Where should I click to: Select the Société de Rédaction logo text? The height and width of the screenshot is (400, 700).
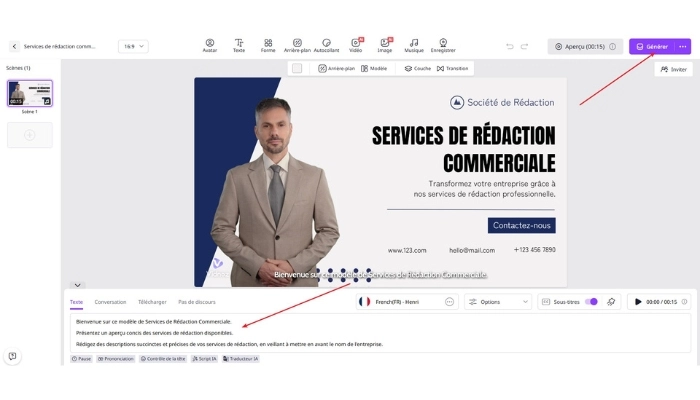coord(511,103)
